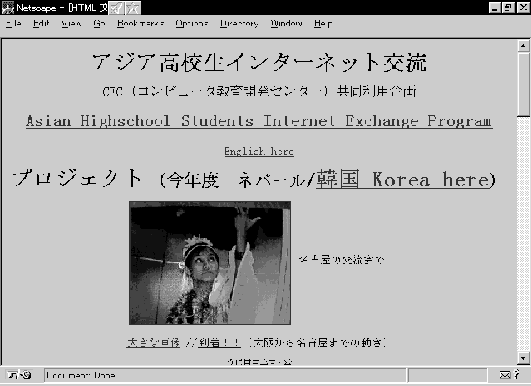
Task: Close the Netscape window
Action: point(523,8)
